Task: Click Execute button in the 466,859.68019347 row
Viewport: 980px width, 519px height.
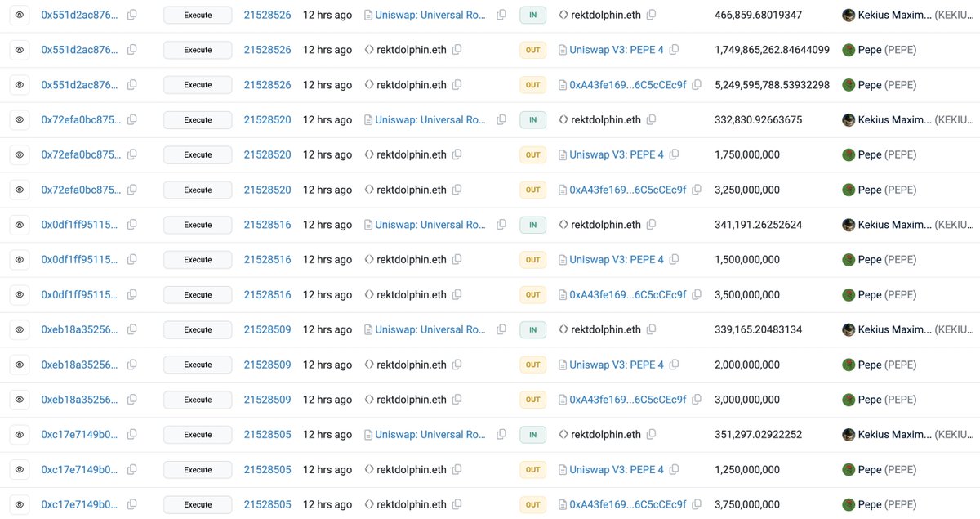Action: tap(198, 15)
